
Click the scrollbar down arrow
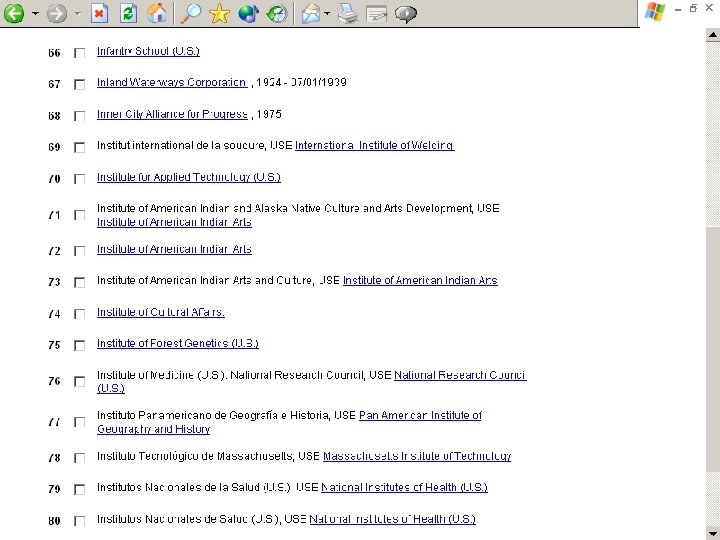click(713, 533)
